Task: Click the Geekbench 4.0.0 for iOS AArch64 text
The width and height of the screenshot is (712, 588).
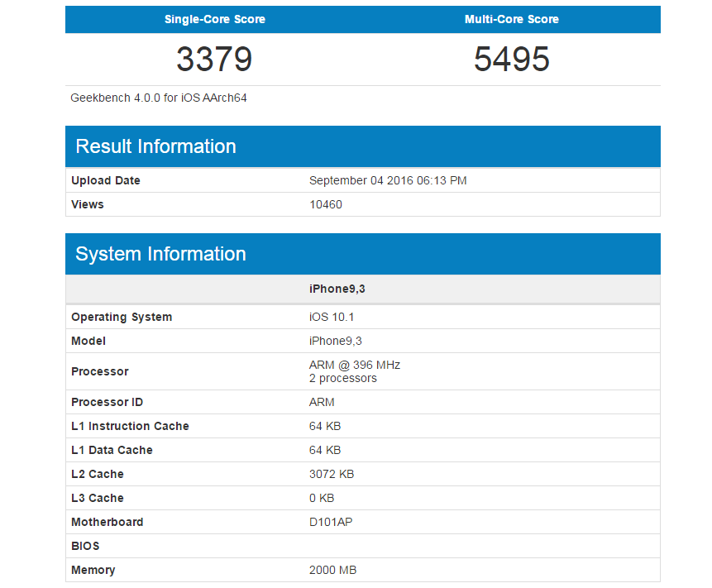Action: pos(159,98)
